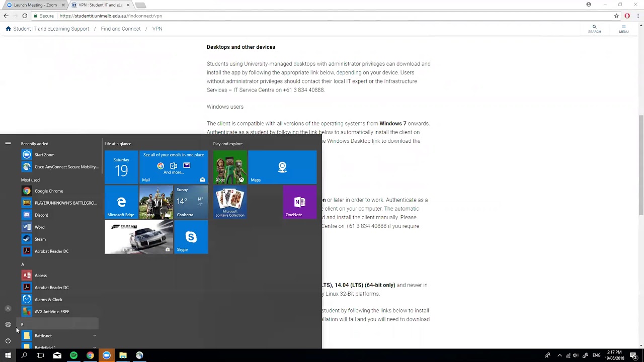Launch Steam from the Start menu
The width and height of the screenshot is (644, 362).
coord(59,239)
